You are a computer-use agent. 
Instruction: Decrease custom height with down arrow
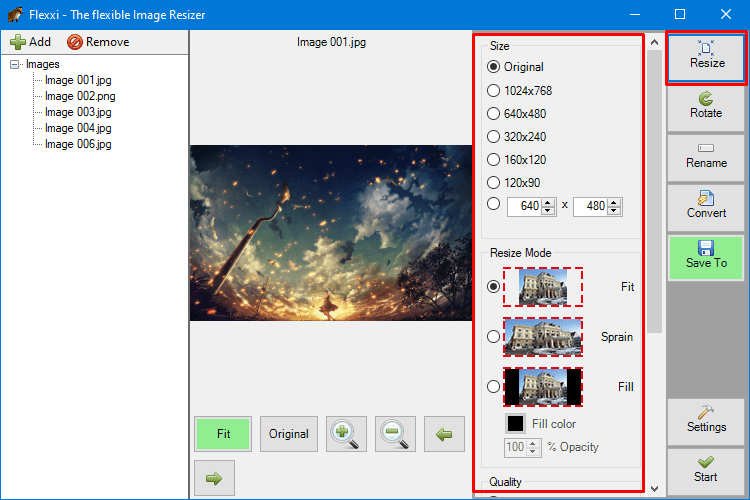[x=615, y=211]
